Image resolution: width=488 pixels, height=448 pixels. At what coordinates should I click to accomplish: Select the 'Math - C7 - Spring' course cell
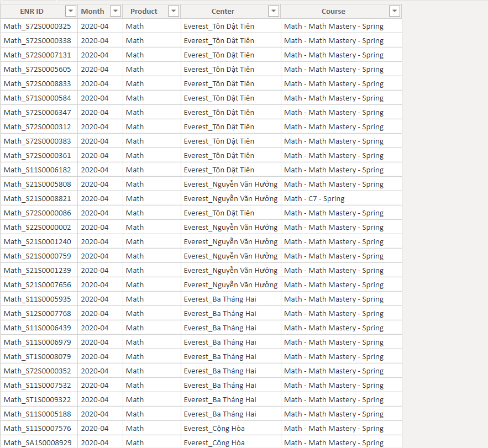click(x=342, y=198)
